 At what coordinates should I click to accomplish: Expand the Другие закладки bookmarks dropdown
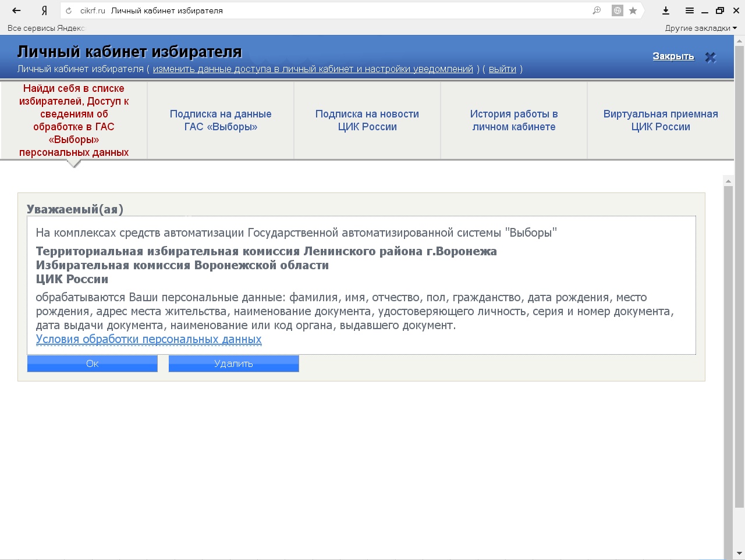coord(701,28)
